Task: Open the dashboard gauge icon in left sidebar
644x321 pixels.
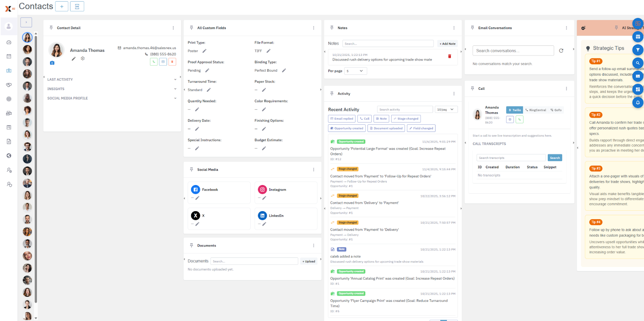Action: point(9,42)
